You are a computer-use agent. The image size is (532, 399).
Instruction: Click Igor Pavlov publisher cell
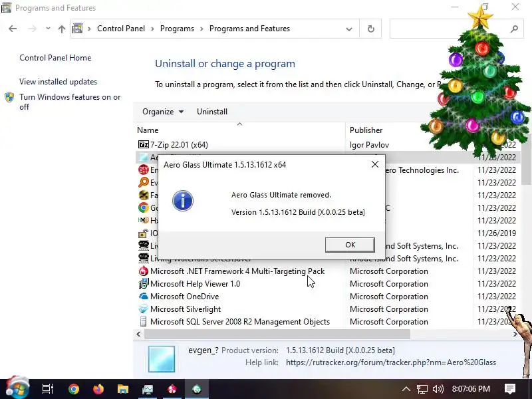(x=369, y=145)
